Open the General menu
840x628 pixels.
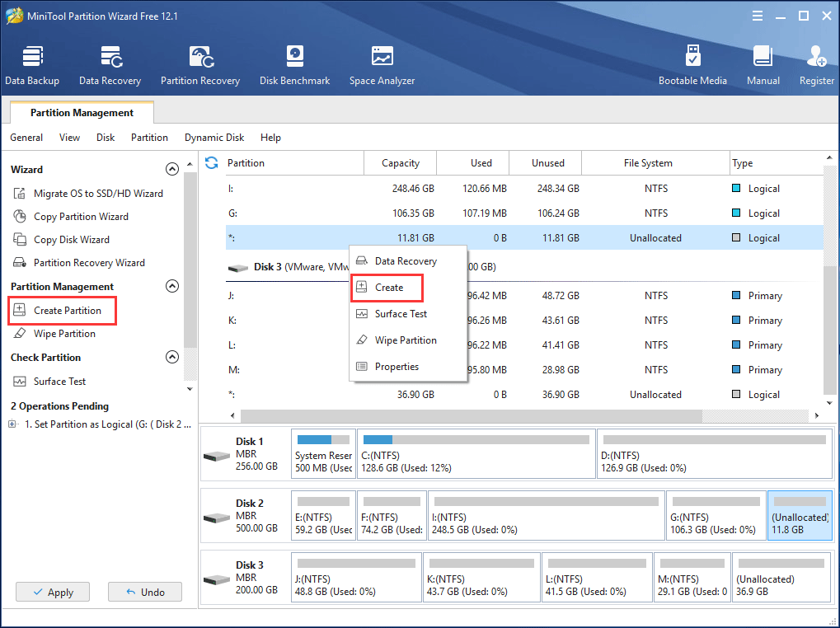pyautogui.click(x=26, y=138)
